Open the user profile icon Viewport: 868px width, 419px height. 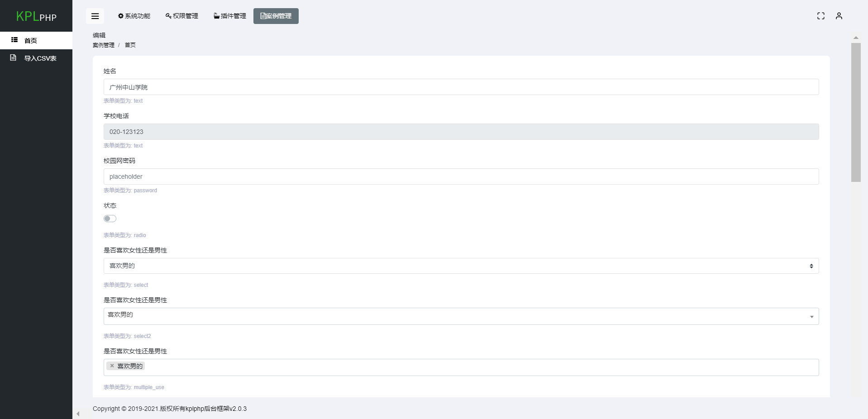click(839, 16)
